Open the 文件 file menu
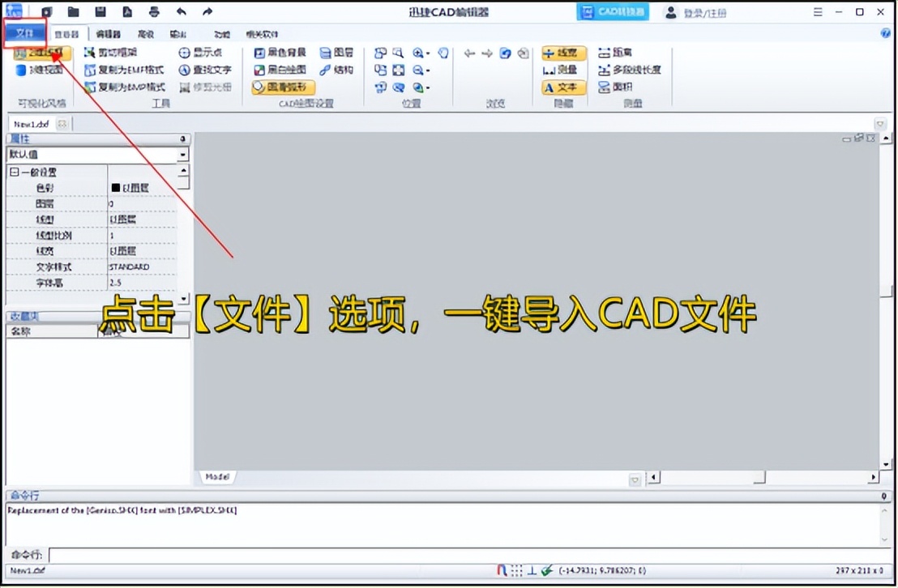The image size is (898, 588). click(x=24, y=32)
